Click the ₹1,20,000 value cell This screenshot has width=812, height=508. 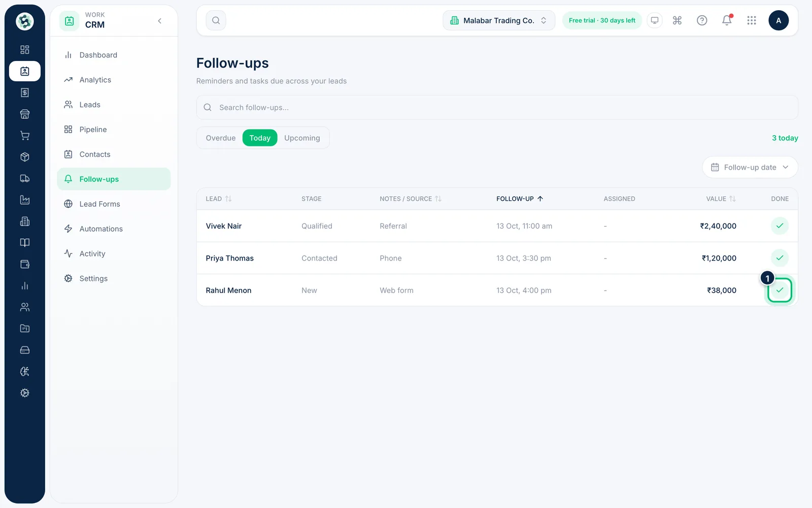click(x=719, y=258)
